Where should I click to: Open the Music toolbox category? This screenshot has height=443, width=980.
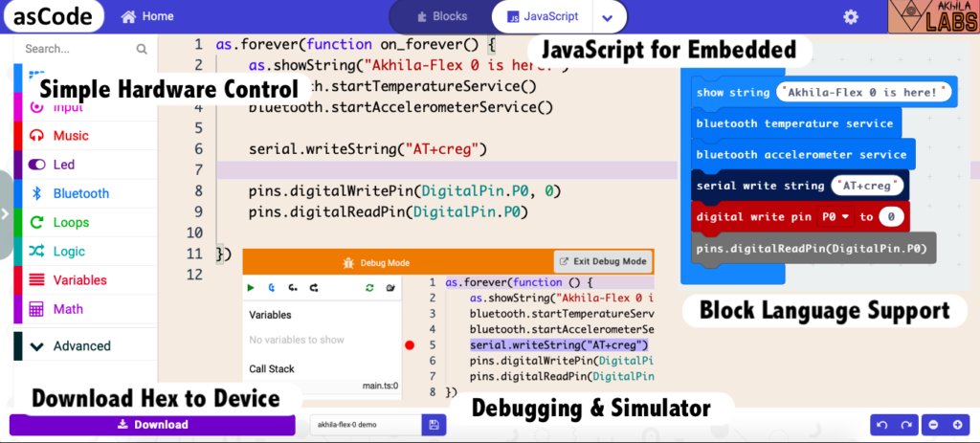[85, 136]
